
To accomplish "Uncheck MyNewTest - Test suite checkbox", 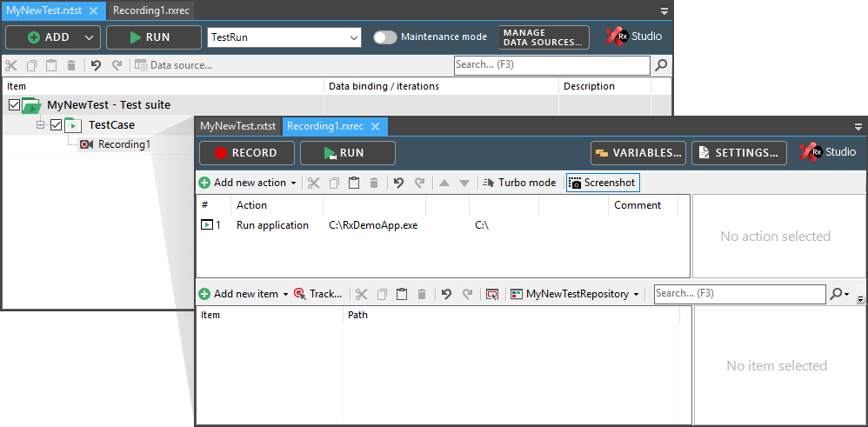I will point(15,104).
